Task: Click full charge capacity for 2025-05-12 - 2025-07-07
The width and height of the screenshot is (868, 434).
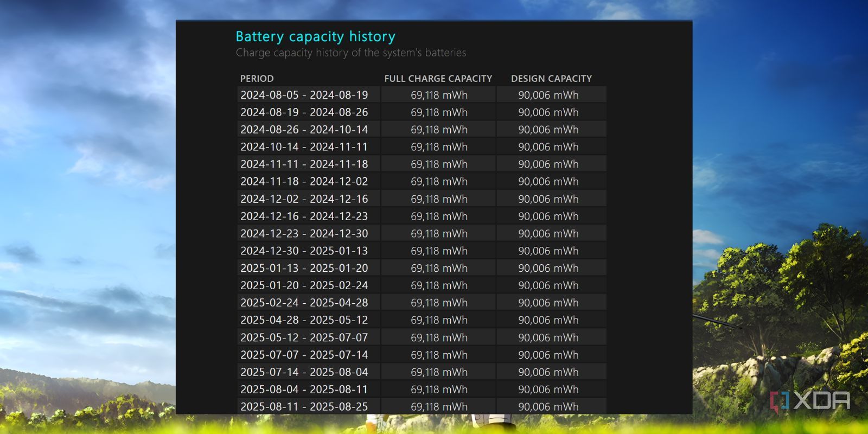Action: [439, 337]
